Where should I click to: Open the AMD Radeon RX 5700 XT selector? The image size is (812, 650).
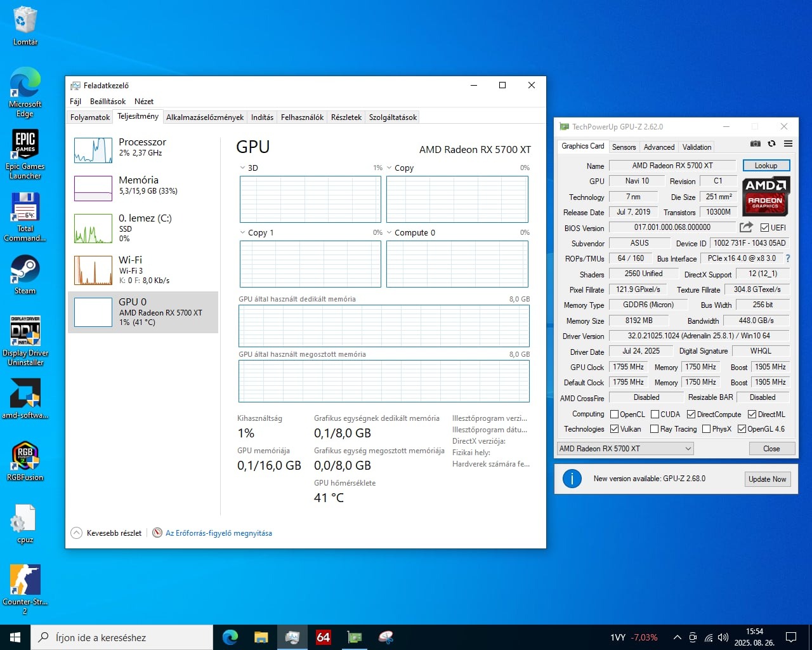[x=625, y=449]
